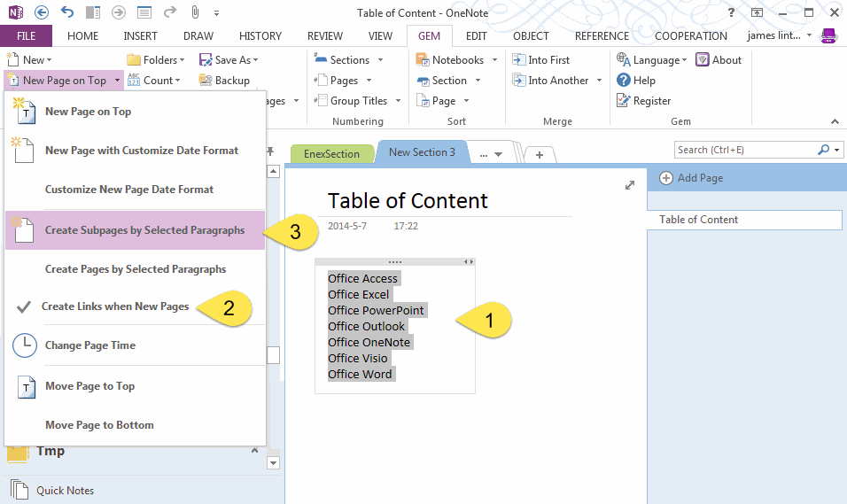The width and height of the screenshot is (847, 504).
Task: Switch to the COOPERATION ribbon tab
Action: [x=691, y=35]
